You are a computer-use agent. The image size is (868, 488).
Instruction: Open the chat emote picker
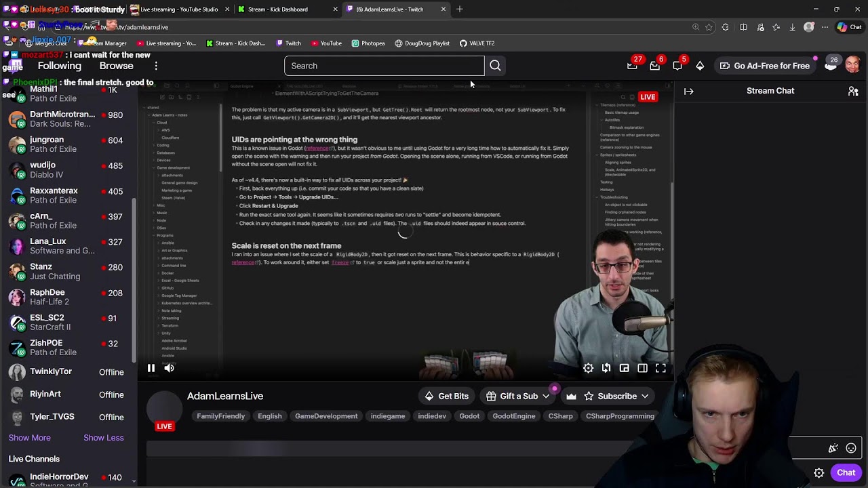851,448
